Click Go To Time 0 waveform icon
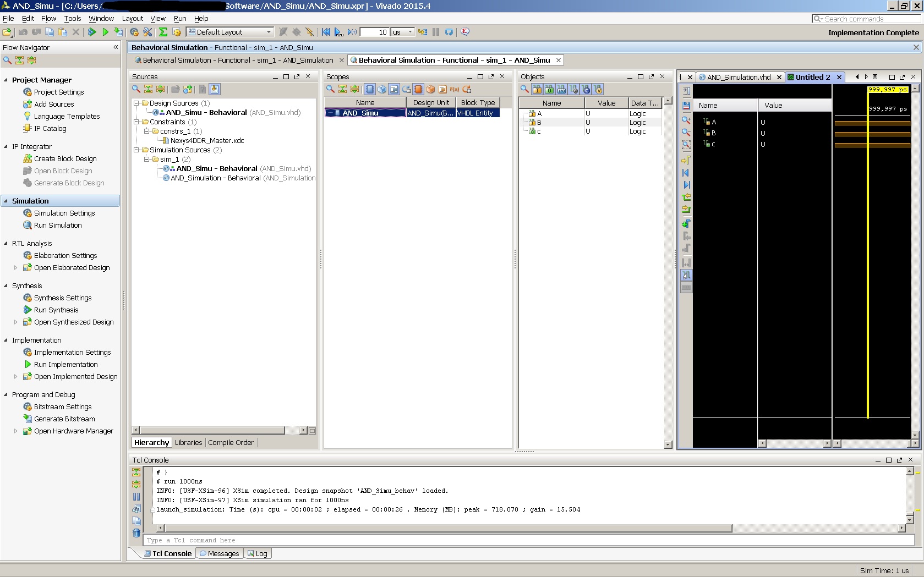 (686, 173)
